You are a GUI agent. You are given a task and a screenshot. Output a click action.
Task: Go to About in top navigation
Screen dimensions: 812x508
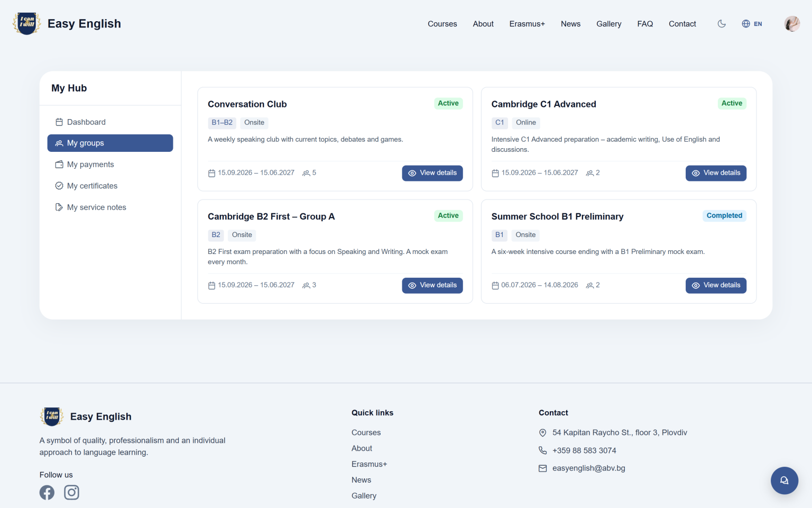coord(483,24)
